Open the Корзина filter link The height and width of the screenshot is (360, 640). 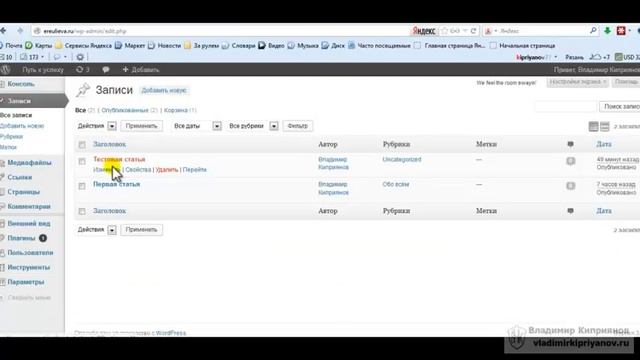click(176, 110)
